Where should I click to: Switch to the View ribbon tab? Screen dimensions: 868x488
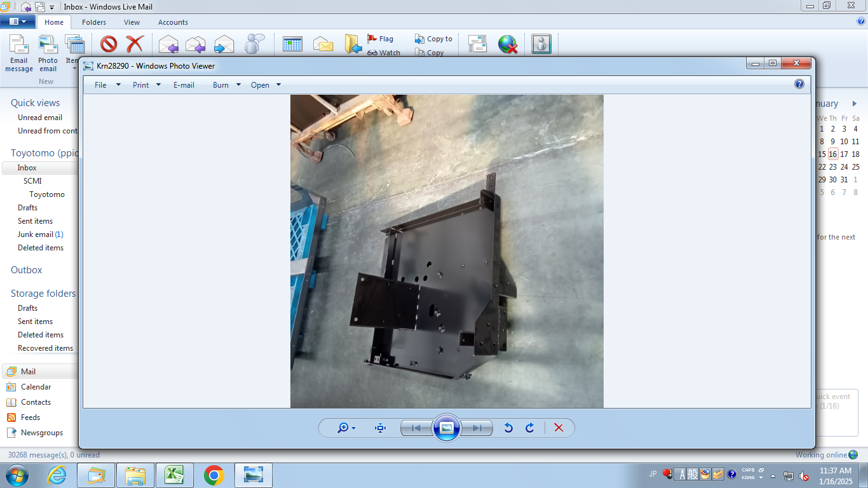tap(132, 22)
